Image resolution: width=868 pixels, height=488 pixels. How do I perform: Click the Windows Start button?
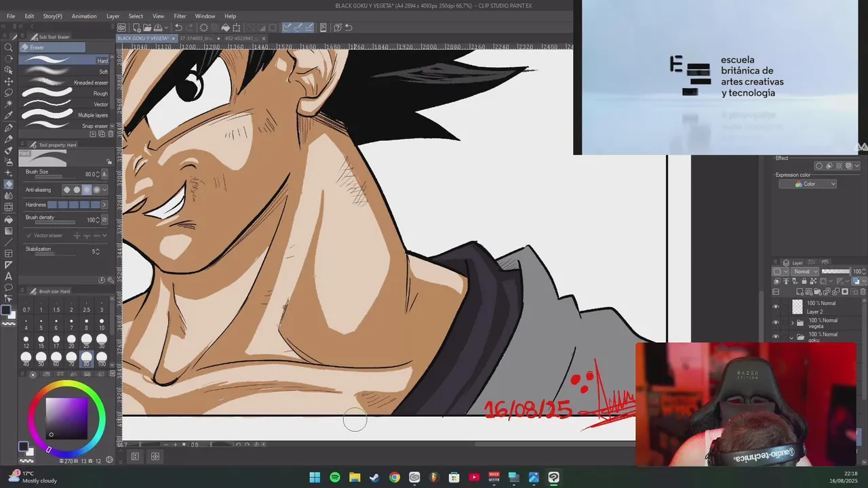coord(315,478)
